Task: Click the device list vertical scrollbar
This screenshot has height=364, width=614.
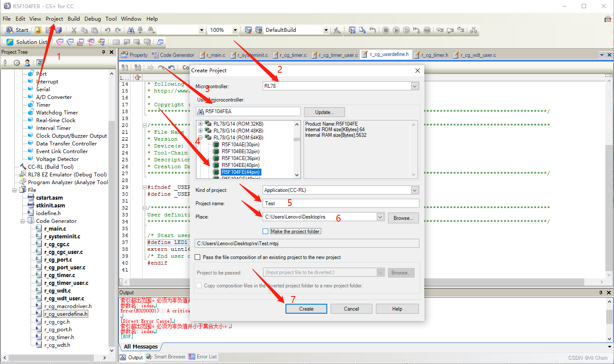Action: click(x=297, y=149)
